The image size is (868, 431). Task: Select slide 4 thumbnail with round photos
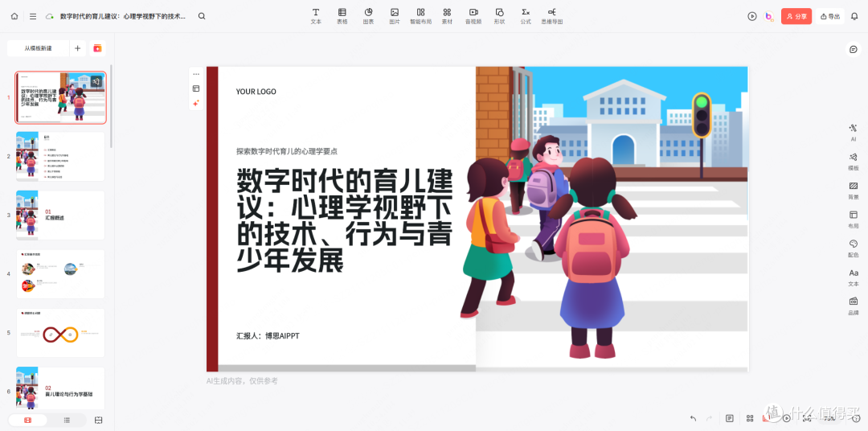(x=60, y=273)
